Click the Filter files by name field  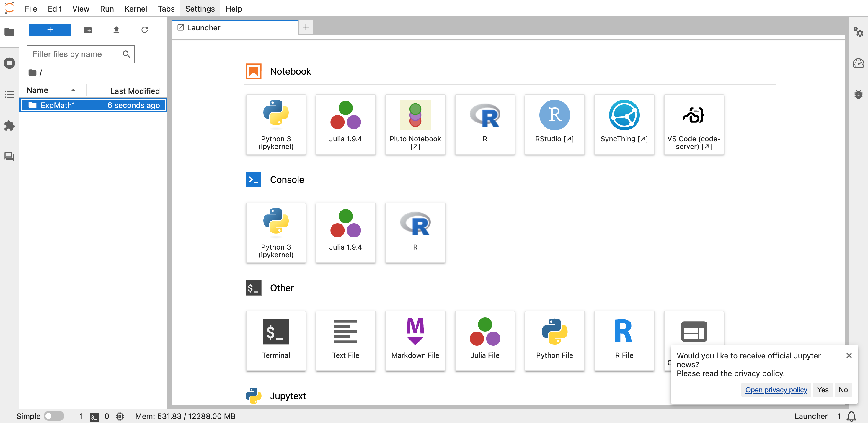click(81, 54)
